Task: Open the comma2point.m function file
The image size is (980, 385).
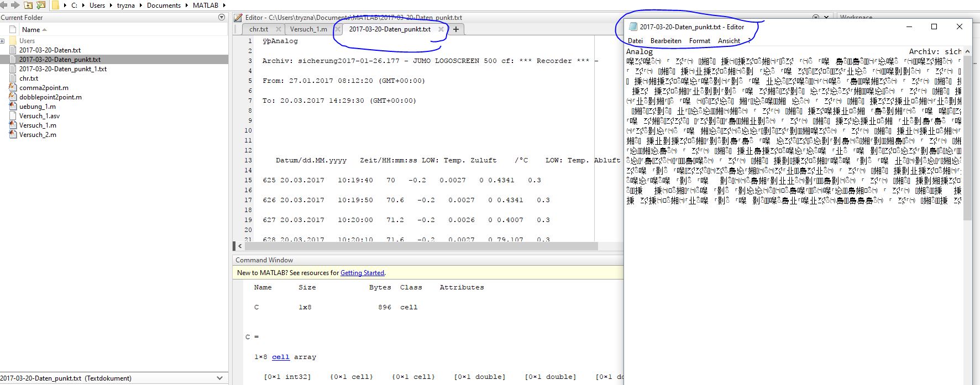Action: point(44,88)
